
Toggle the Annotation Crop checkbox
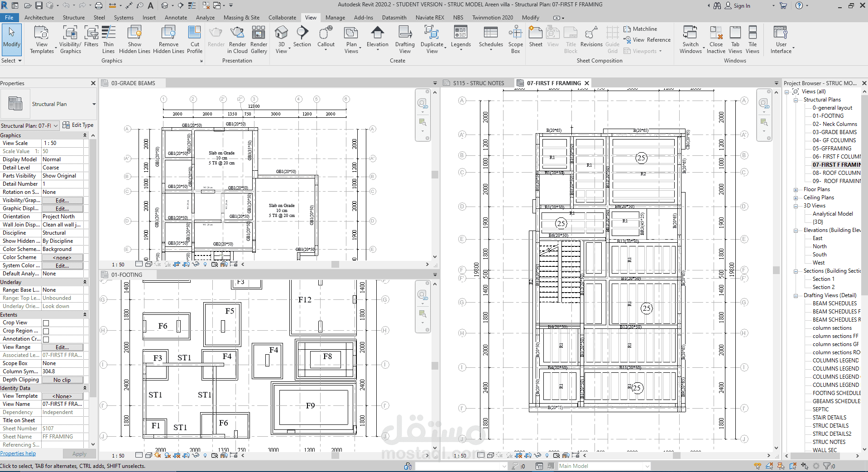point(46,339)
